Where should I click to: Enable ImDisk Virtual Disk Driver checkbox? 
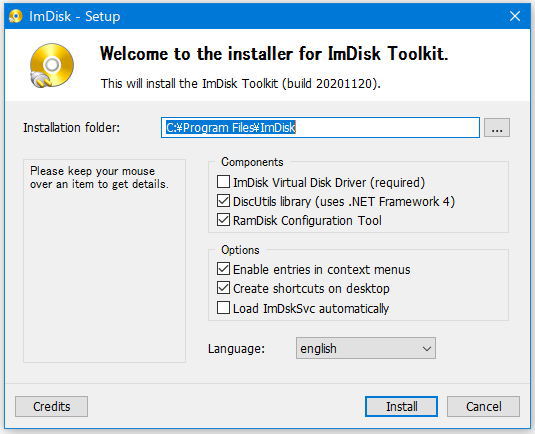click(223, 182)
